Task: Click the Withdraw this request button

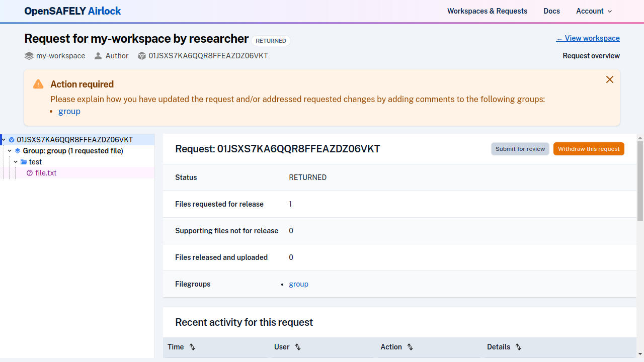Action: [589, 149]
